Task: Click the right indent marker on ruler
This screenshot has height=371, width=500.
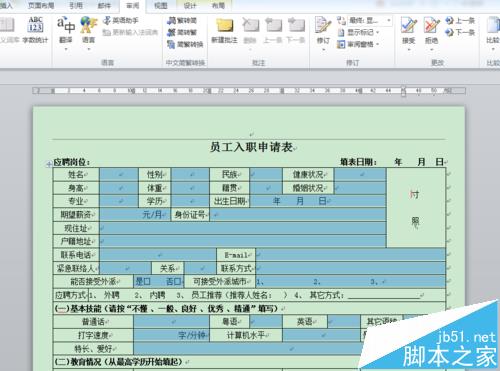Action: tap(403, 93)
